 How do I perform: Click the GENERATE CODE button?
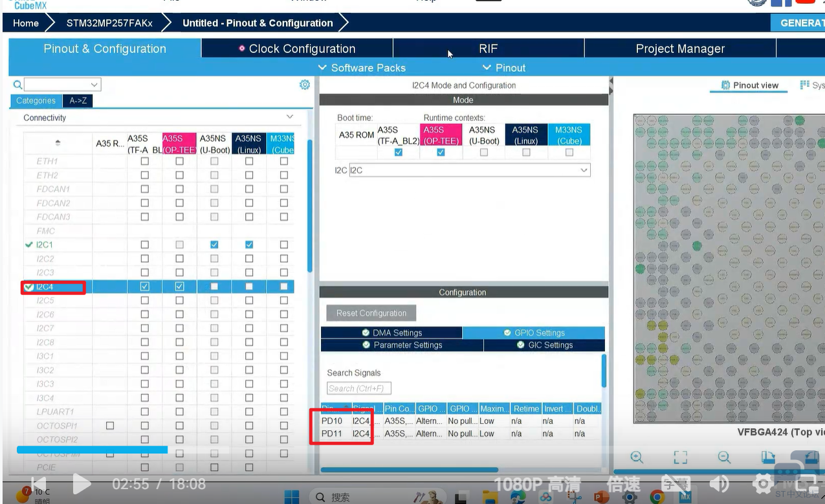coord(798,23)
